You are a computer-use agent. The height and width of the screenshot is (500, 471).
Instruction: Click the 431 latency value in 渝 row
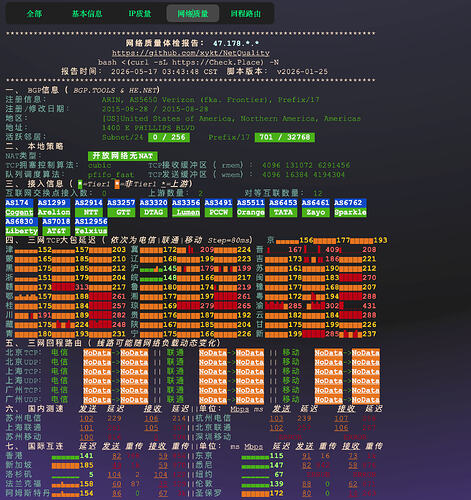(369, 306)
